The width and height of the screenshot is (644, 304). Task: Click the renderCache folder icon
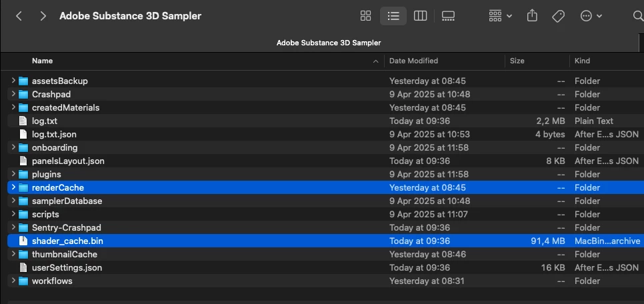[23, 188]
